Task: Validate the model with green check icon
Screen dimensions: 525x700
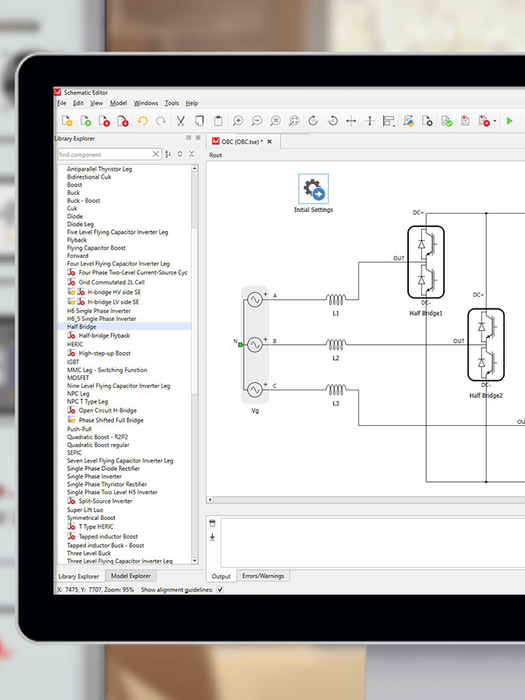Action: (446, 121)
